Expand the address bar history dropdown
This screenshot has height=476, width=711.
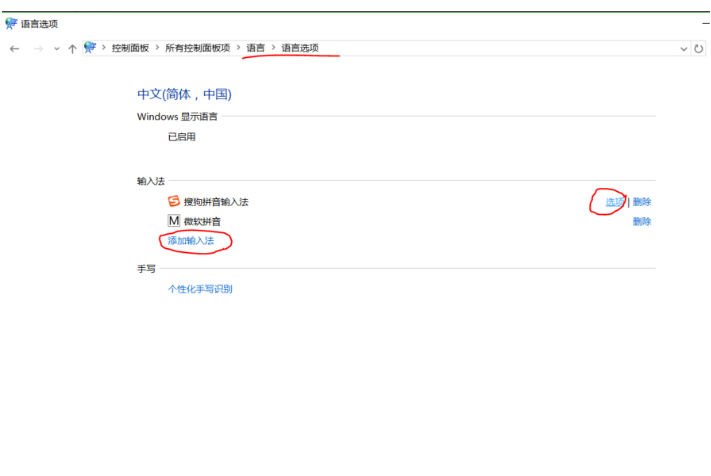pos(683,48)
